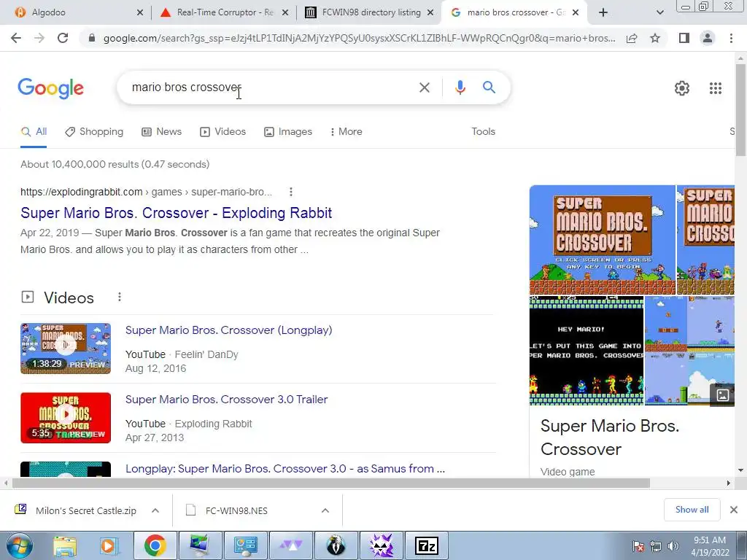The width and height of the screenshot is (747, 560).
Task: Expand the tab search dropdown arrow
Action: [659, 12]
